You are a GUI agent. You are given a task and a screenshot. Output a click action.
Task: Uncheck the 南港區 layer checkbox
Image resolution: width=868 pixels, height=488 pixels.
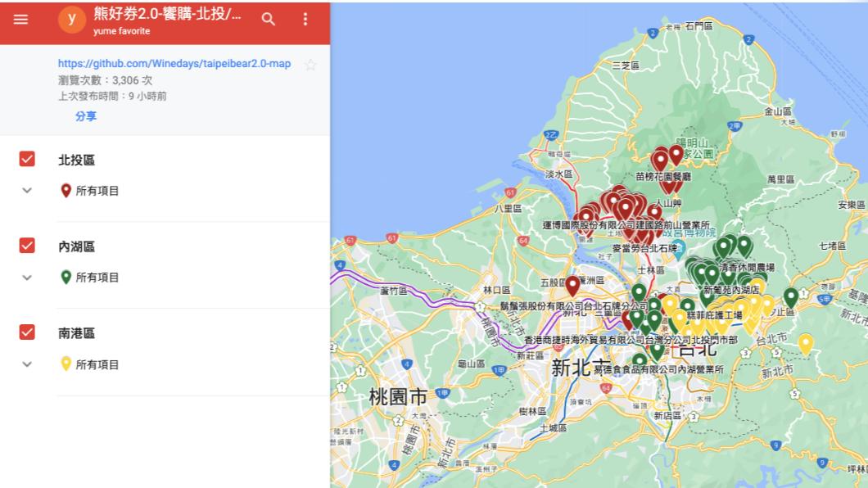[x=27, y=332]
